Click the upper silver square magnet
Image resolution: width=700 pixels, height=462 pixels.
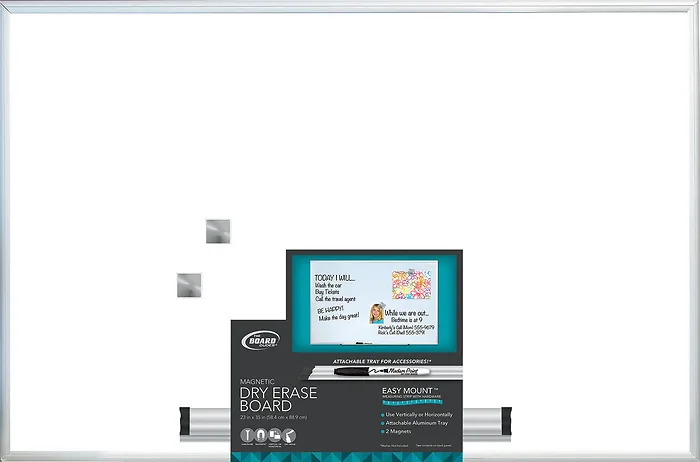[x=217, y=232]
